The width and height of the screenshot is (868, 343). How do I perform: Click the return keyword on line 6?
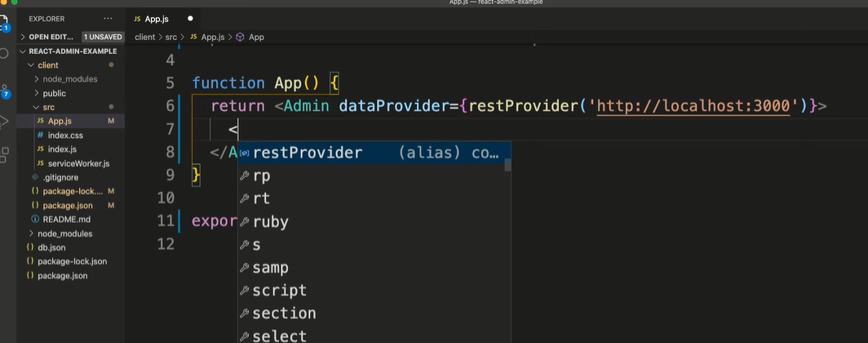pos(237,106)
